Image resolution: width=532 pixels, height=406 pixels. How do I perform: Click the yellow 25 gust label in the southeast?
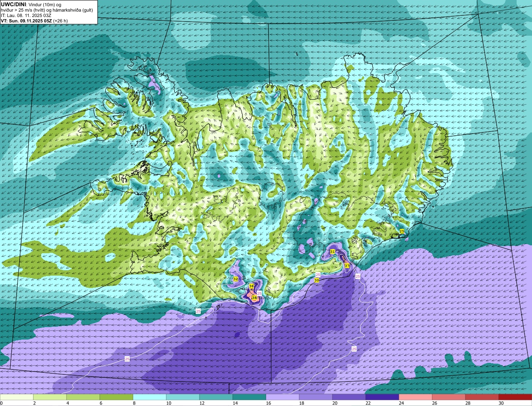tap(402, 231)
